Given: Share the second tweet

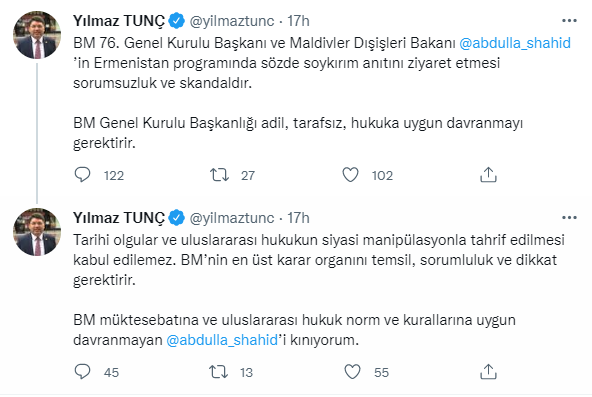Looking at the screenshot, I should [488, 372].
